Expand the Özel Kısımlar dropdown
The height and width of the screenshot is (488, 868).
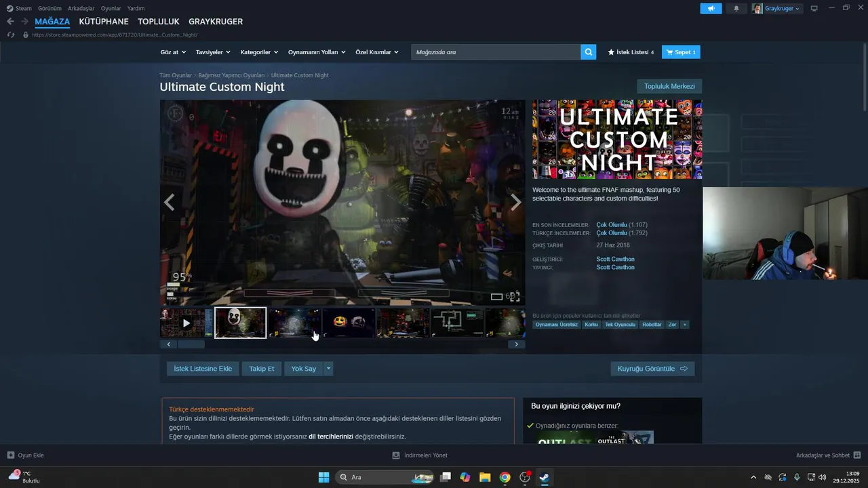pyautogui.click(x=377, y=52)
